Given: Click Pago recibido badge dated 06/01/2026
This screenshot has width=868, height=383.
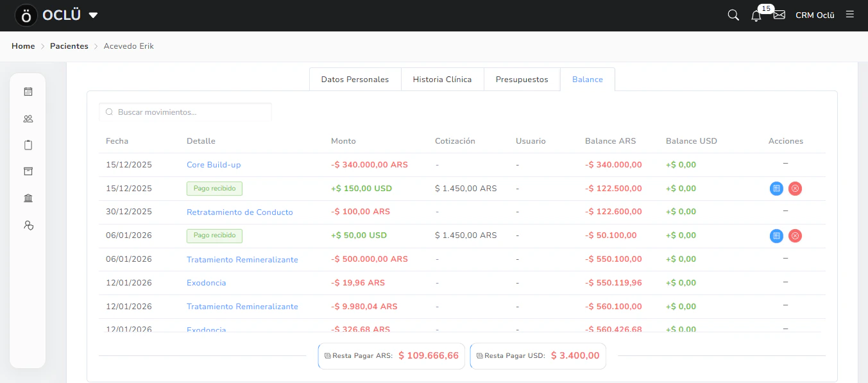Looking at the screenshot, I should coord(214,235).
